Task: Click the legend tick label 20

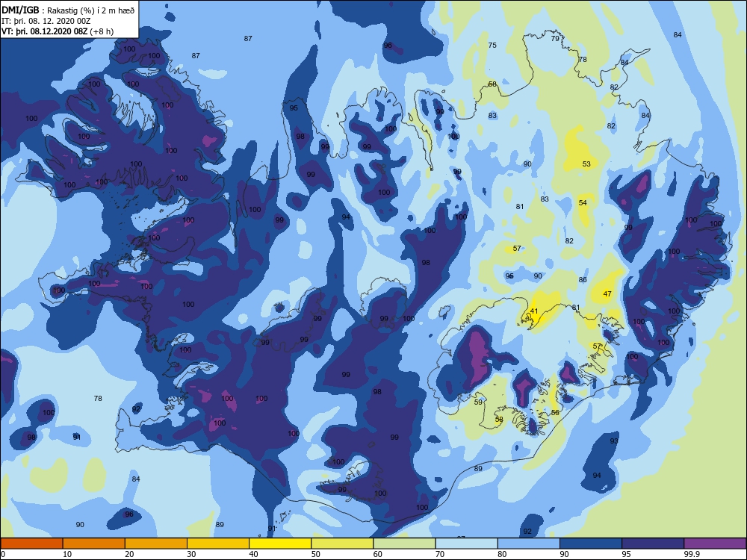Action: [x=129, y=554]
